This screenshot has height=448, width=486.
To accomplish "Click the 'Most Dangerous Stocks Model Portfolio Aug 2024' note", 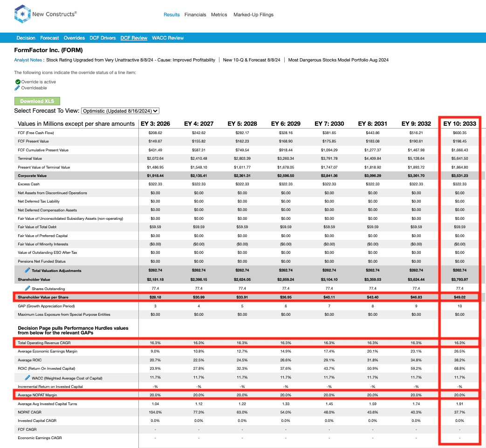I will point(338,60).
